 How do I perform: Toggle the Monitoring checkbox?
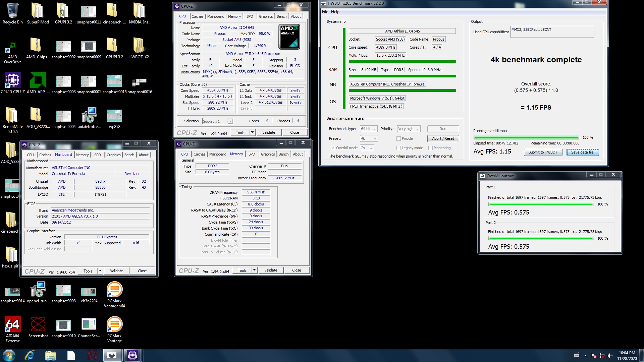pyautogui.click(x=430, y=148)
